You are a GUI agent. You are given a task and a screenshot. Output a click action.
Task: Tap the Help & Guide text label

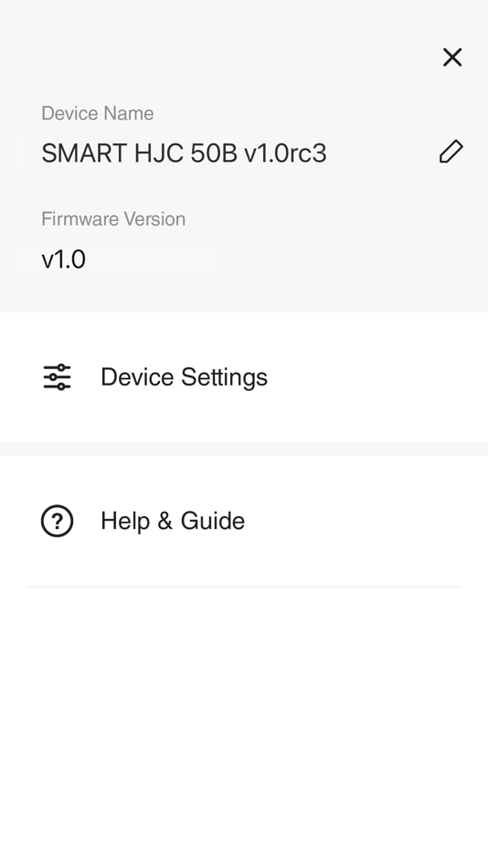173,521
